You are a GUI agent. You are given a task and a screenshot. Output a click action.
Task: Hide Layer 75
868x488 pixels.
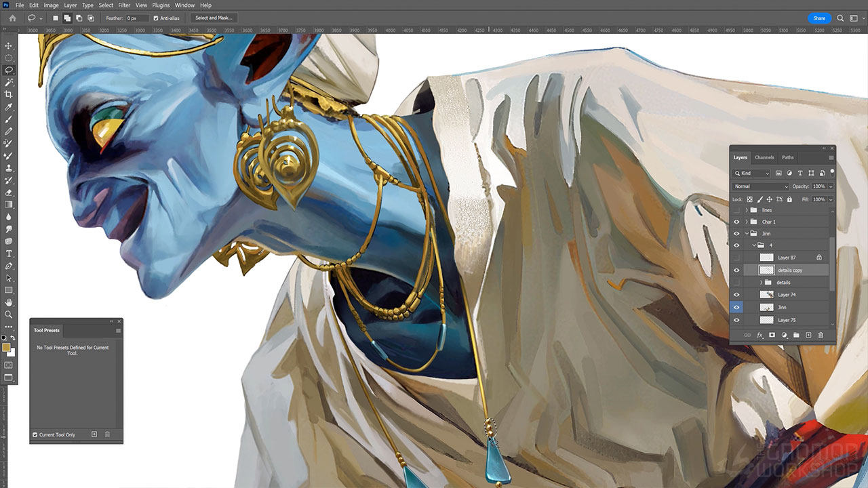coord(736,320)
